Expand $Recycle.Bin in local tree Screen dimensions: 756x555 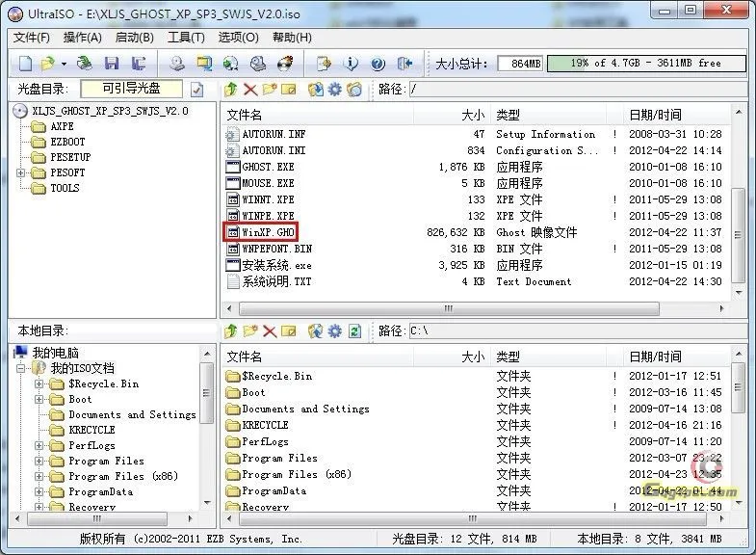pos(39,384)
